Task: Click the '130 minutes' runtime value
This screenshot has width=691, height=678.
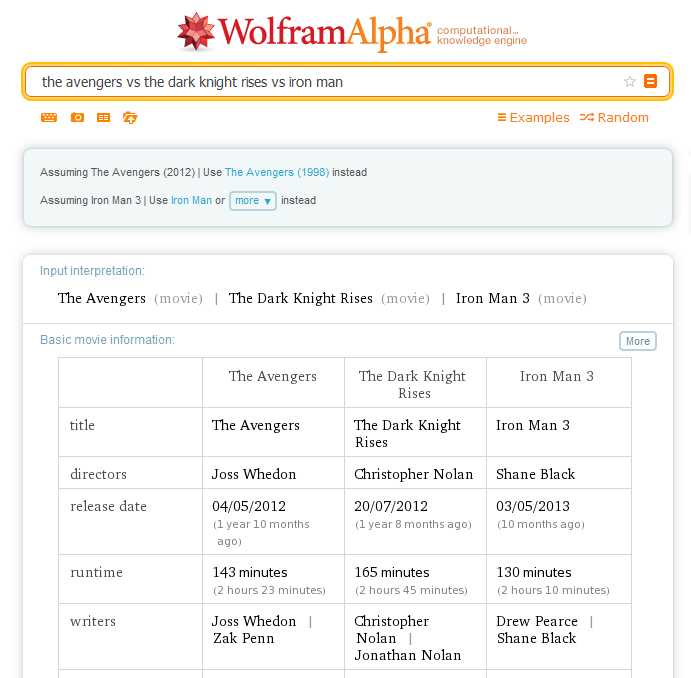Action: [x=534, y=572]
